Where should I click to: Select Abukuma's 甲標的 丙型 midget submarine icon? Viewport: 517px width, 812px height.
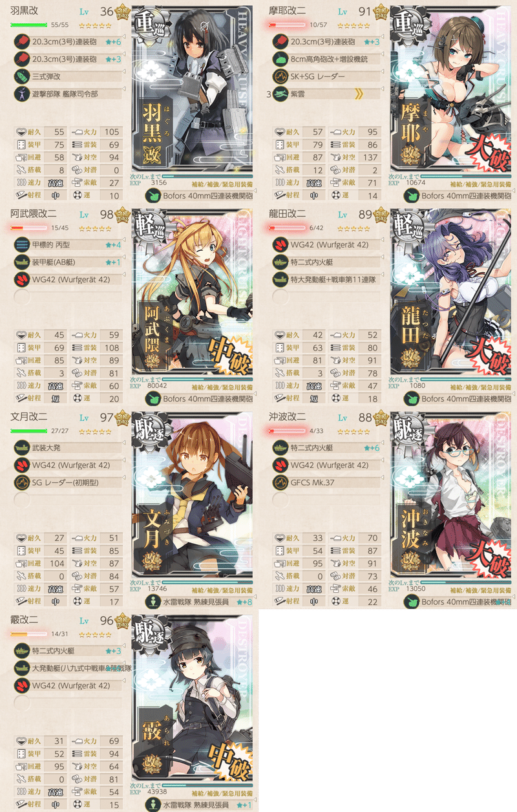click(21, 245)
